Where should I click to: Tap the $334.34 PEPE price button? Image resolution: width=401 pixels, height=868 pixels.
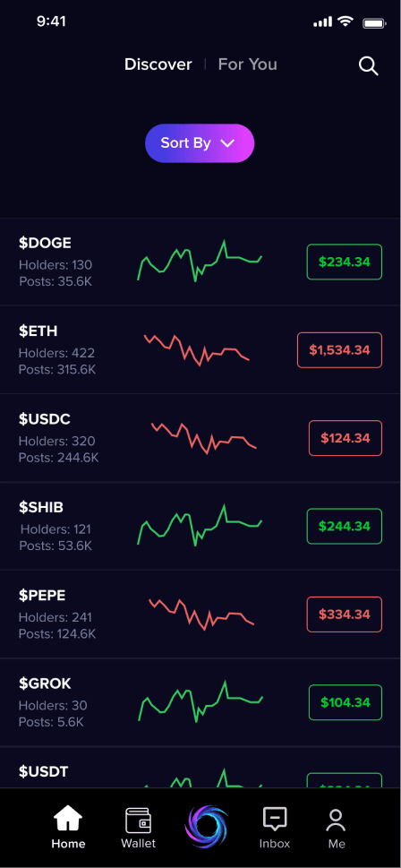345,614
